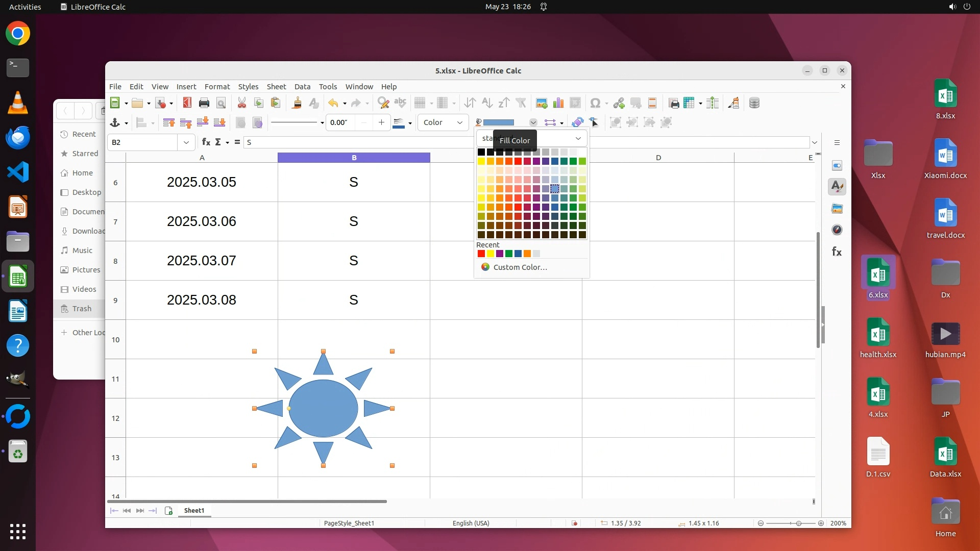This screenshot has width=980, height=551.
Task: Click the Sort Ascending icon
Action: click(x=487, y=103)
